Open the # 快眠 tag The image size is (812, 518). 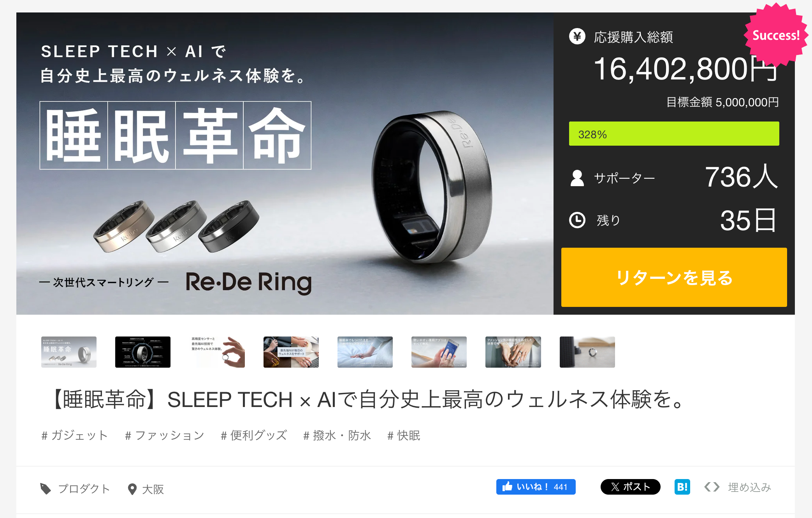click(x=404, y=435)
